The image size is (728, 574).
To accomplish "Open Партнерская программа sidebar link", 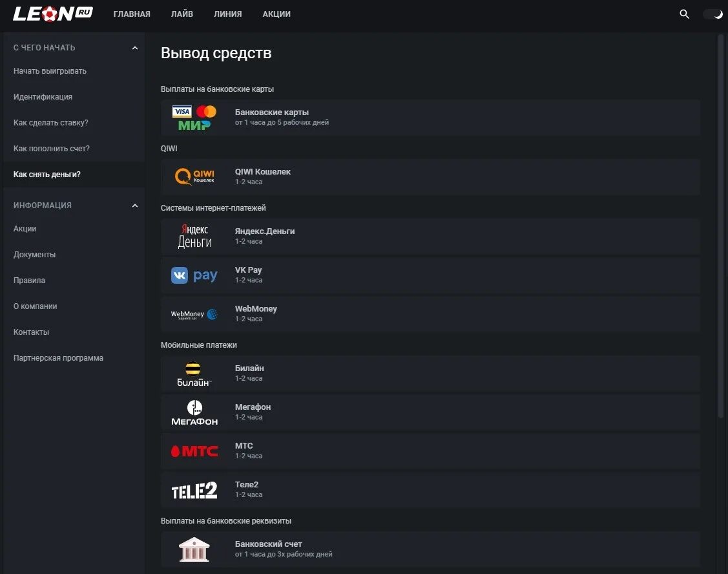I will click(59, 358).
